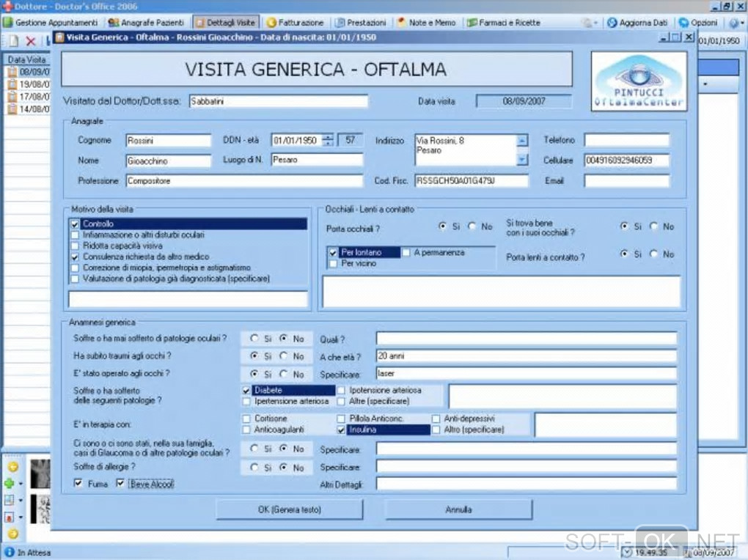Uncheck Per lontano option

(333, 252)
